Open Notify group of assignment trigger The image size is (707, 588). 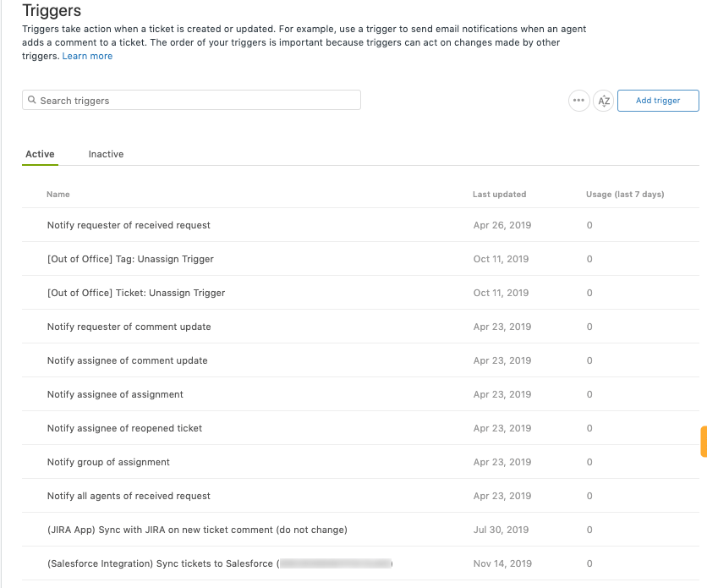tap(108, 462)
